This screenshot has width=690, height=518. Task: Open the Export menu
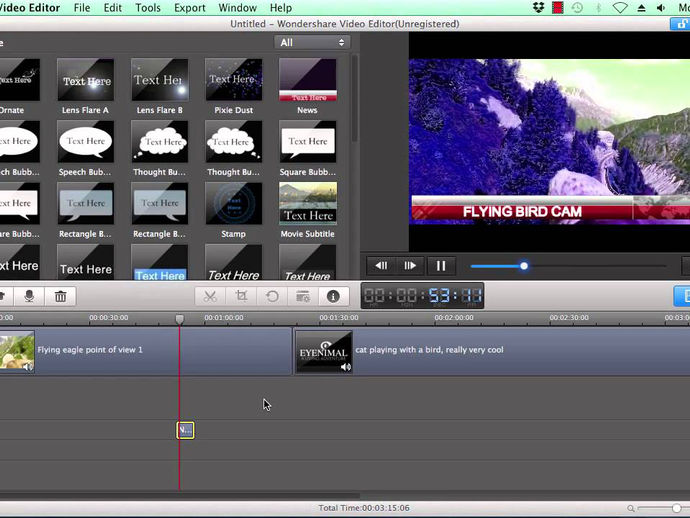point(190,8)
